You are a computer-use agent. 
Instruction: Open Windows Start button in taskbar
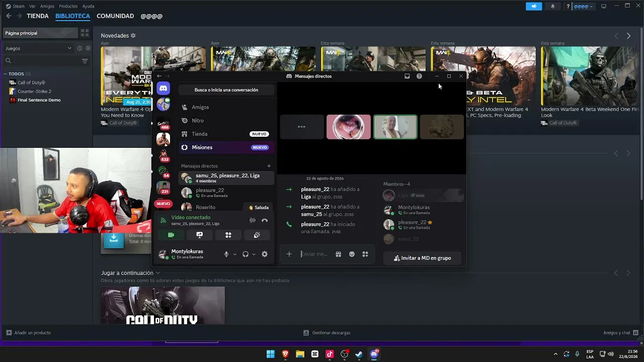(x=271, y=354)
